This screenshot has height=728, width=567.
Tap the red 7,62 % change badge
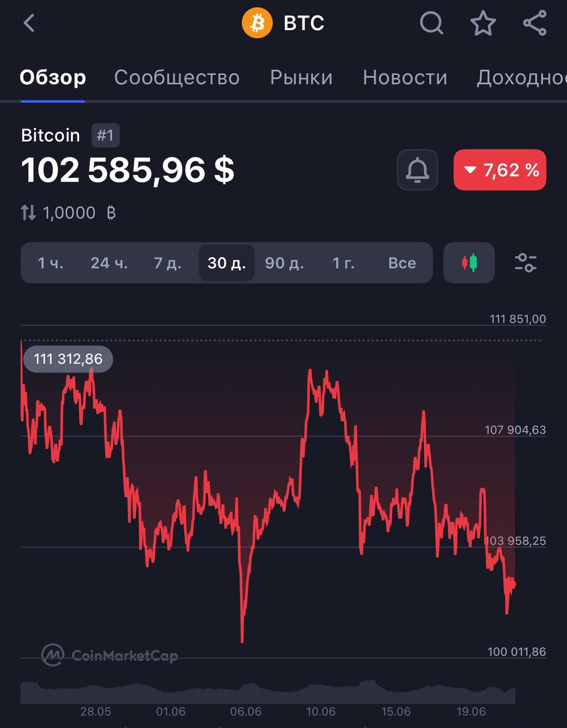(x=499, y=169)
